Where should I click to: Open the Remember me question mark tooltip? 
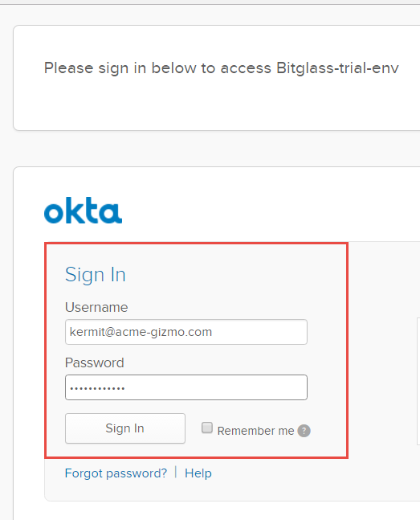(304, 431)
